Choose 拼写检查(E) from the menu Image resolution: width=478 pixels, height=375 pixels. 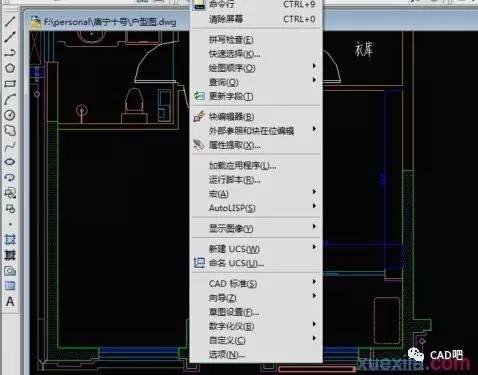coord(256,40)
